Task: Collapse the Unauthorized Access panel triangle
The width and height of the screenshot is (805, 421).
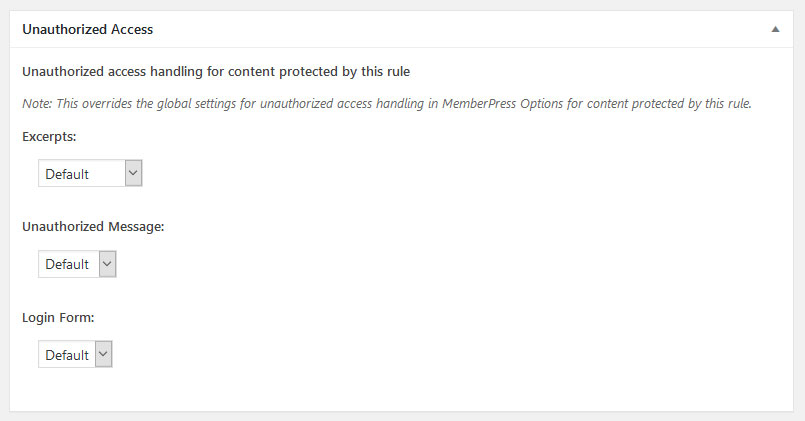Action: (775, 30)
